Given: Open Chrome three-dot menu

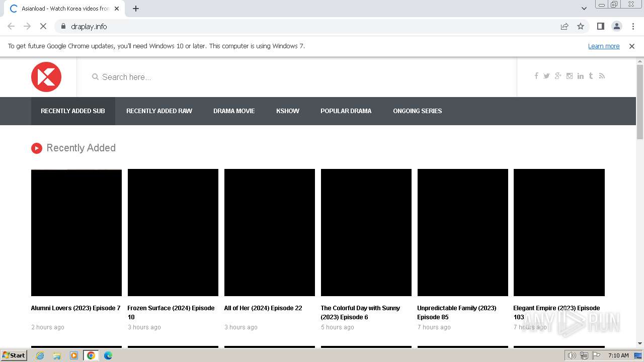Looking at the screenshot, I should tap(633, 27).
